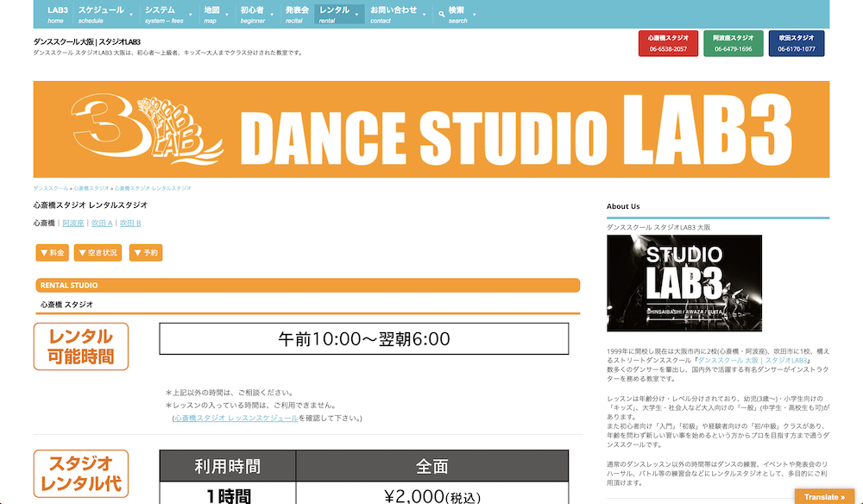This screenshot has width=863, height=504.
Task: Click the Translate button at bottom right
Action: click(823, 496)
